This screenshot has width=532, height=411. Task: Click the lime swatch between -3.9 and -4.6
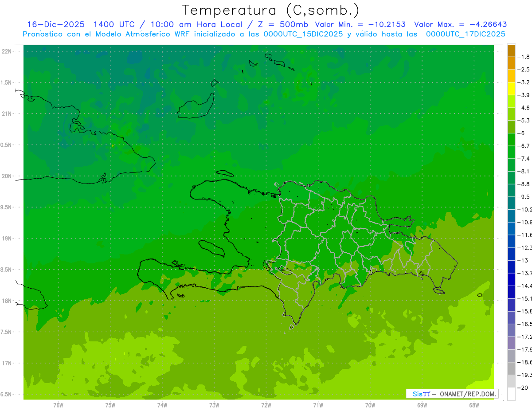511,102
